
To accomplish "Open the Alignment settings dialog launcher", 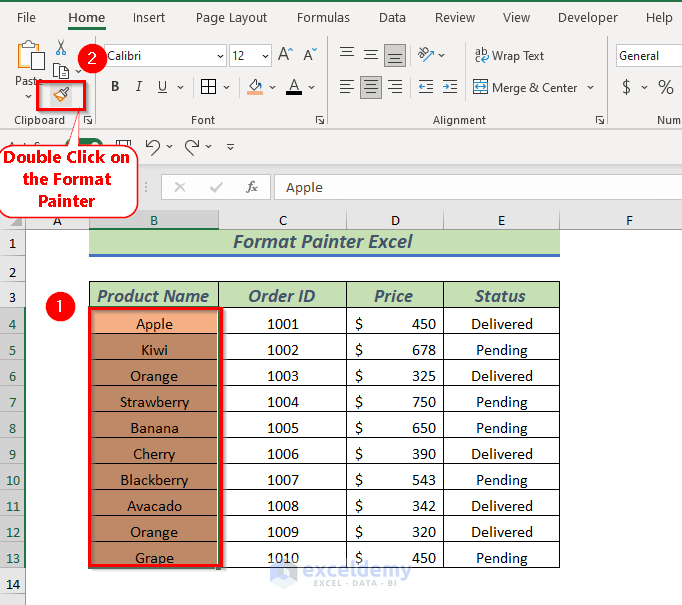I will 600,120.
